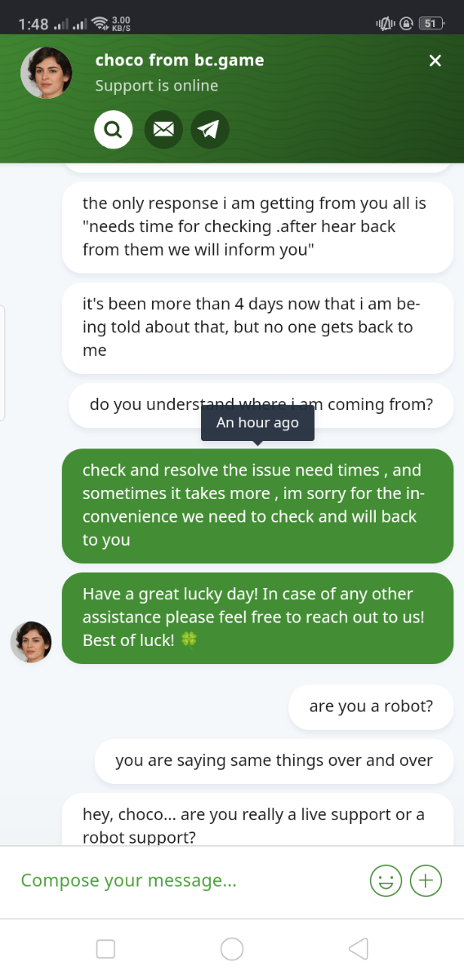This screenshot has width=464, height=980.
Task: Tap the 'saying same things over and over' bubble
Action: 274,761
